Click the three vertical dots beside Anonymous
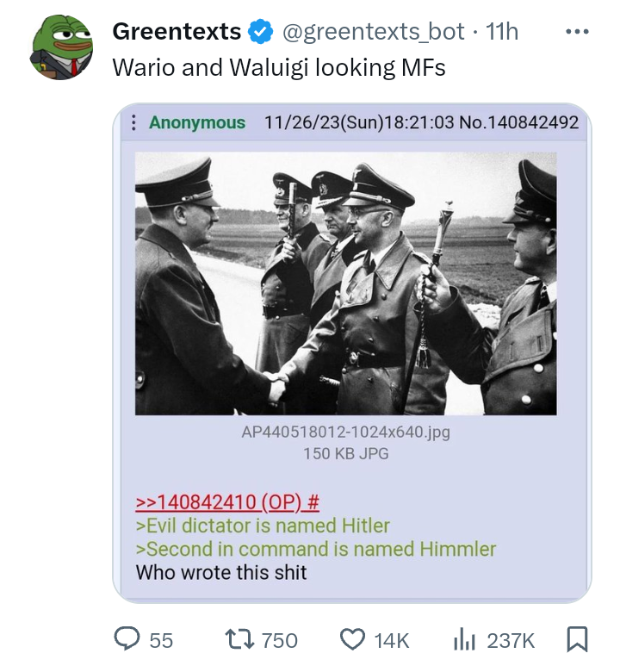Viewport: 620px width, 672px height. click(133, 122)
